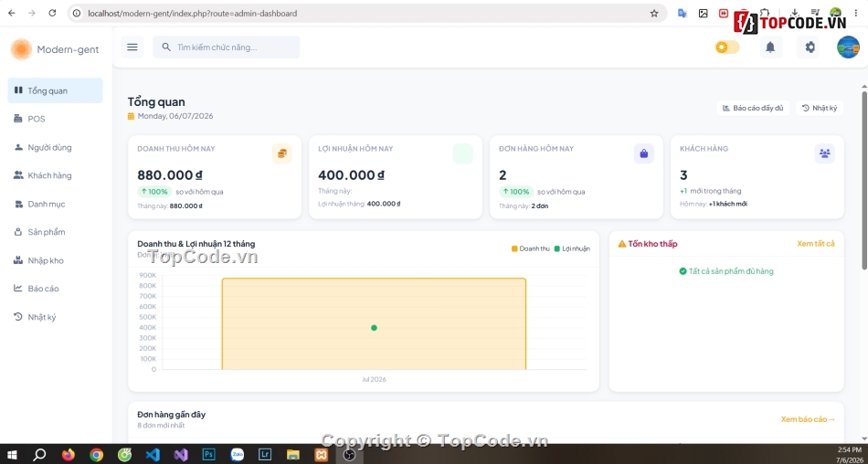This screenshot has width=868, height=464.
Task: Open the Google Translate extension icon
Action: pos(683,14)
